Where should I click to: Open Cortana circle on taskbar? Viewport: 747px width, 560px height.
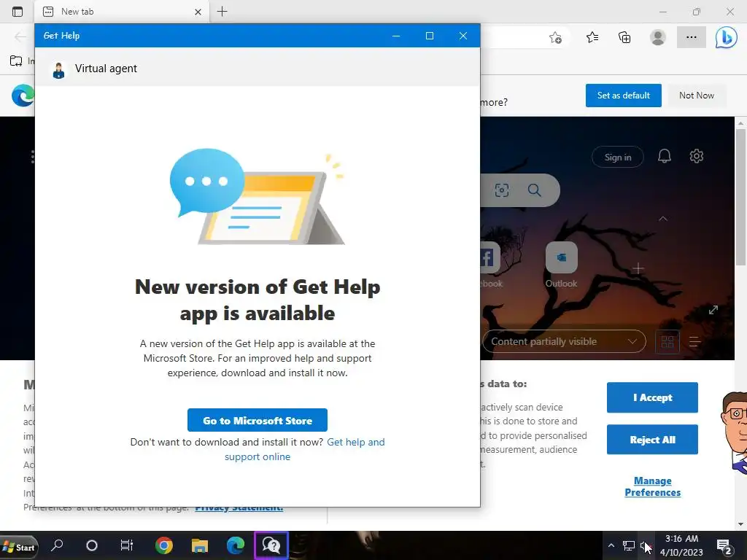91,545
